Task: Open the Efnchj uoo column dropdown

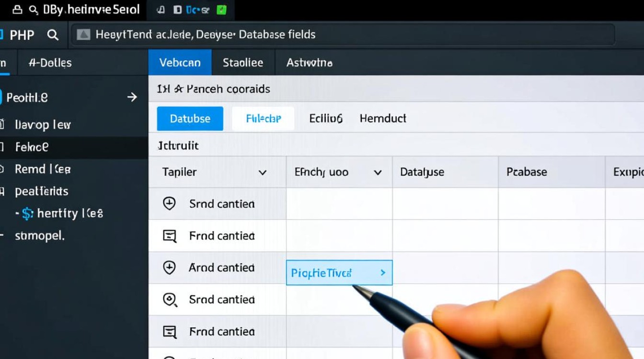Action: (378, 172)
